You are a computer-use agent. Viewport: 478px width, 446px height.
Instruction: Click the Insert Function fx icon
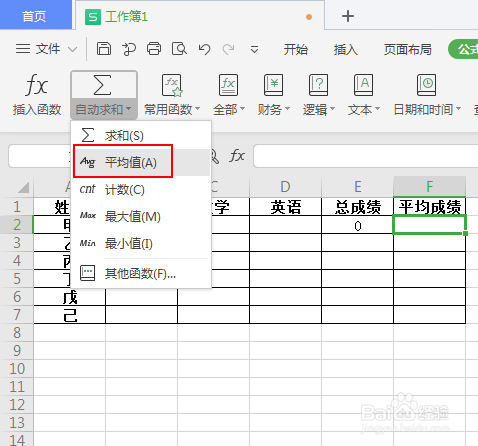(36, 85)
